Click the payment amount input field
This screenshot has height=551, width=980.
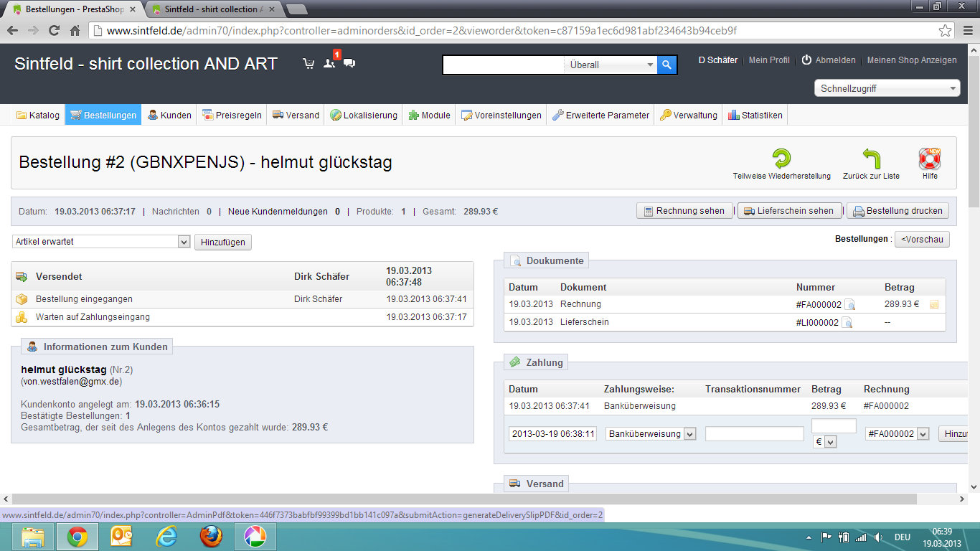(x=834, y=426)
